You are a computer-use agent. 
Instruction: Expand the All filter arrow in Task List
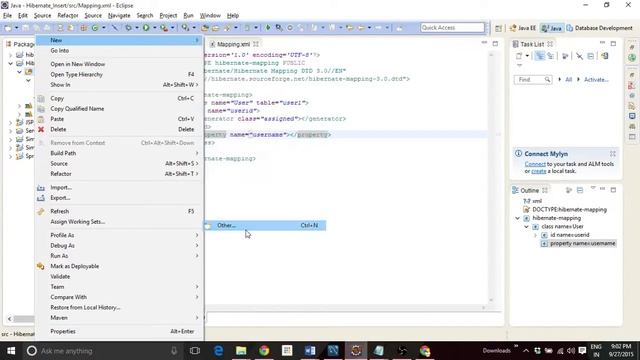pyautogui.click(x=559, y=80)
